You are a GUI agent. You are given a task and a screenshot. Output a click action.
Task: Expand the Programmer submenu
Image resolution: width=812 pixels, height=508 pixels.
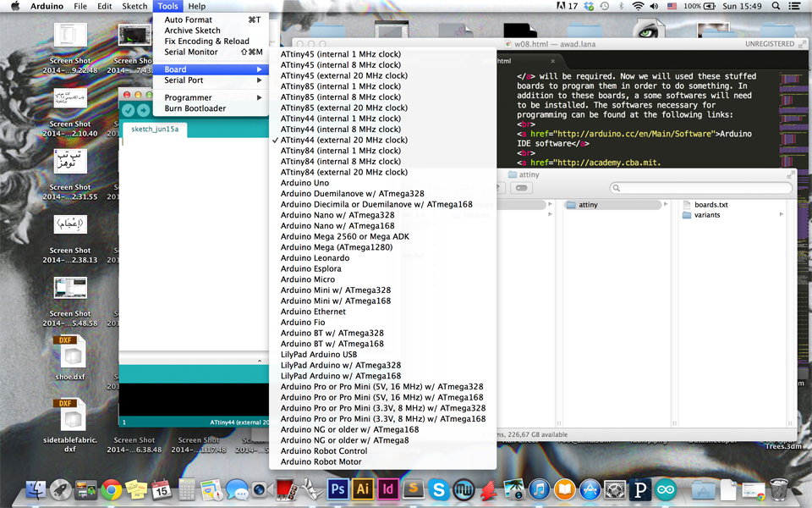point(211,97)
